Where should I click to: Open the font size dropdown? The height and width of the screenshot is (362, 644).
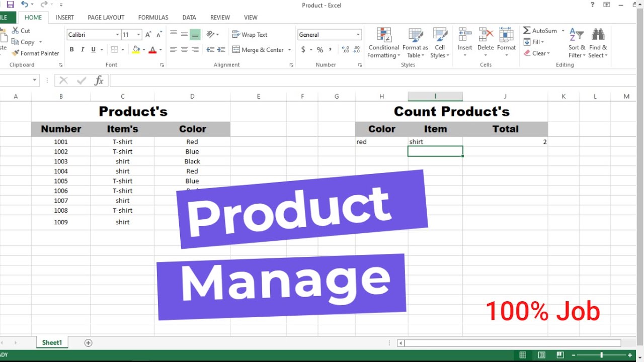[138, 35]
